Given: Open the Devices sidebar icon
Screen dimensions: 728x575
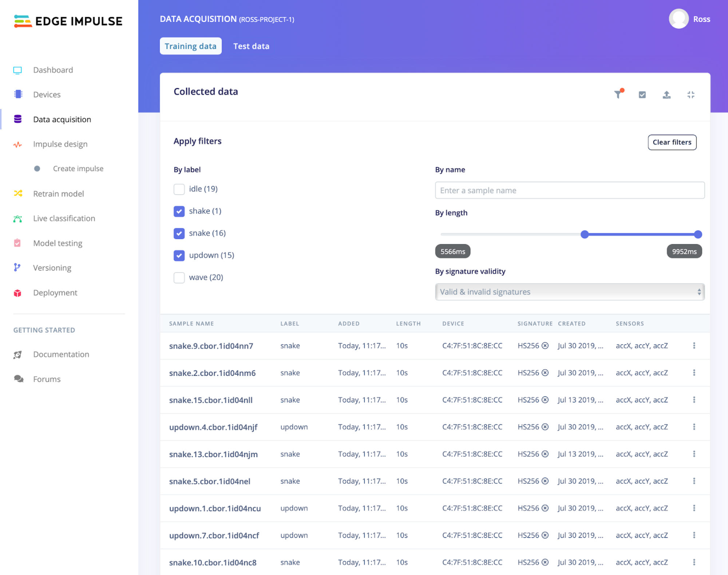Looking at the screenshot, I should (18, 94).
